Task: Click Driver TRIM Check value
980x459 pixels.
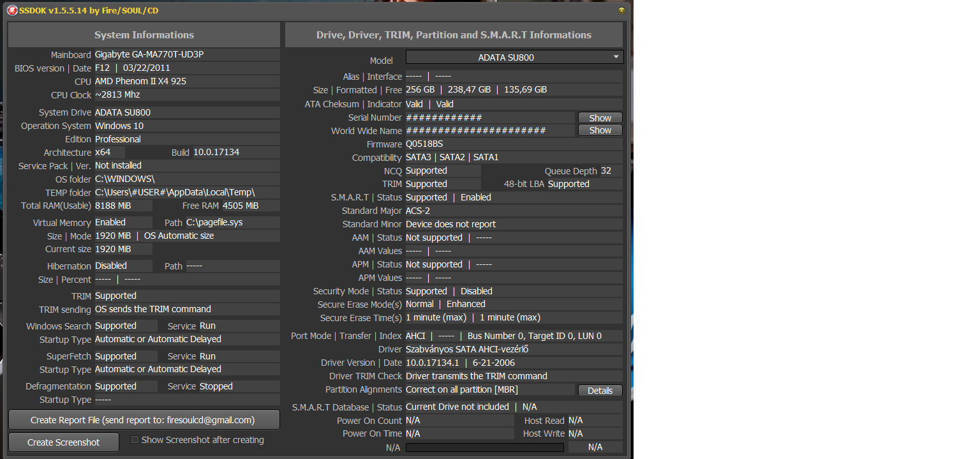Action: (x=514, y=377)
